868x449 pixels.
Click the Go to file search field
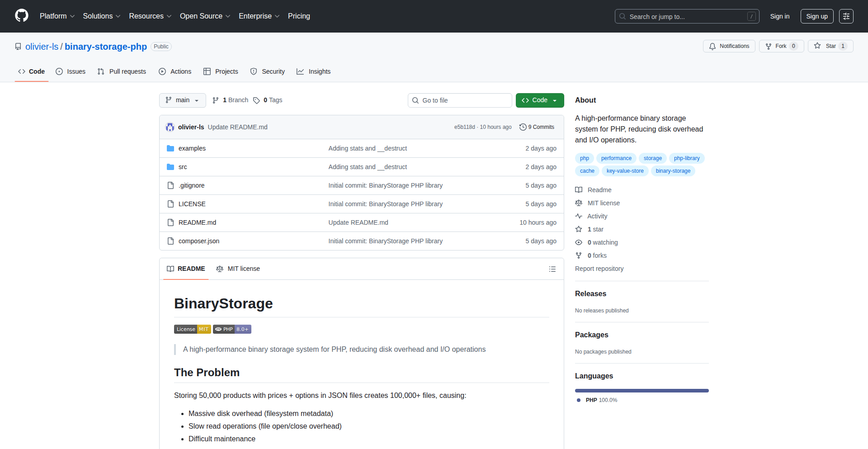click(x=459, y=100)
